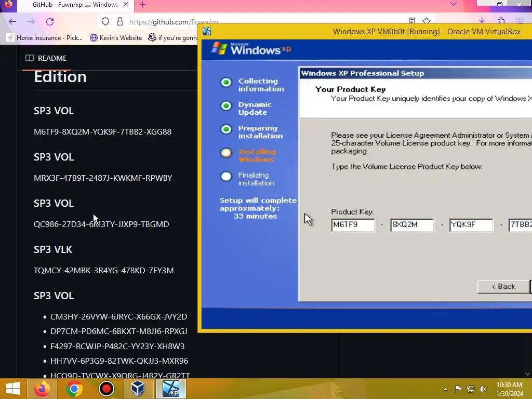Open the "if you're gonn" bookmark
The height and width of the screenshot is (399, 532).
172,37
